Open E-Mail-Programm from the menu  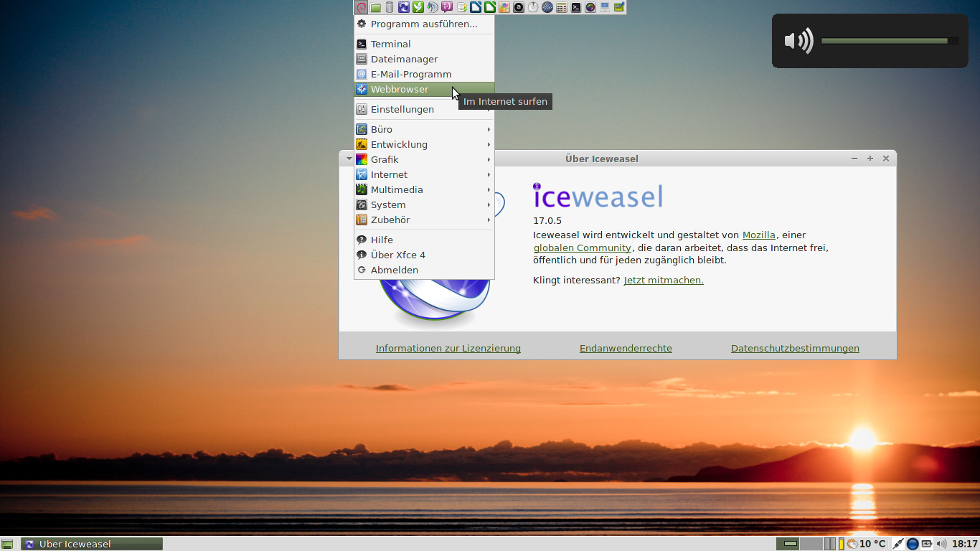point(424,74)
